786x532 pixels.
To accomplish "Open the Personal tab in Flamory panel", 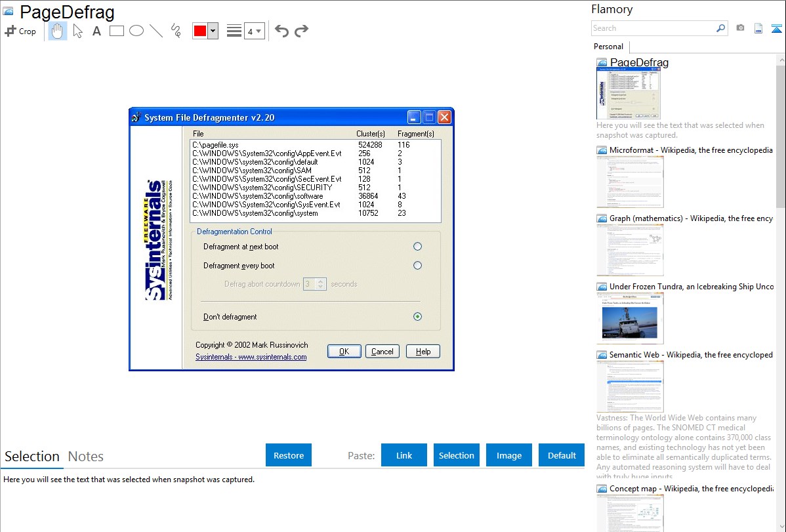I will (609, 46).
